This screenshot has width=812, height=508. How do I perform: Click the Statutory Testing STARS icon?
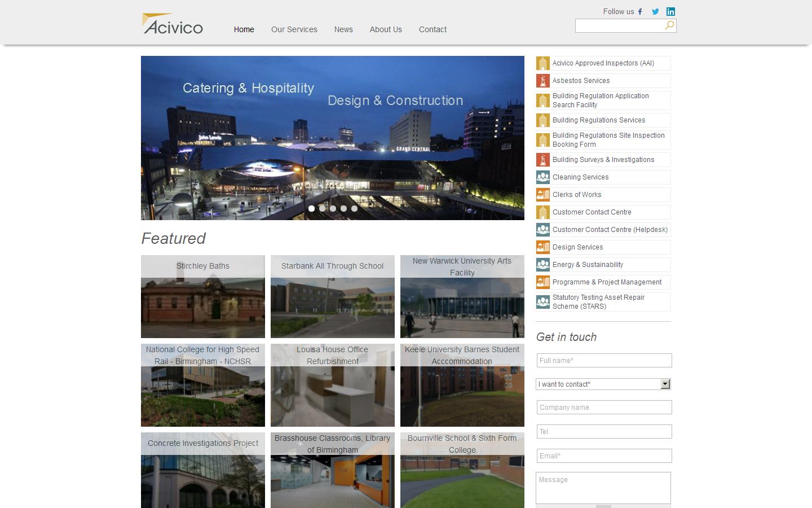point(542,301)
